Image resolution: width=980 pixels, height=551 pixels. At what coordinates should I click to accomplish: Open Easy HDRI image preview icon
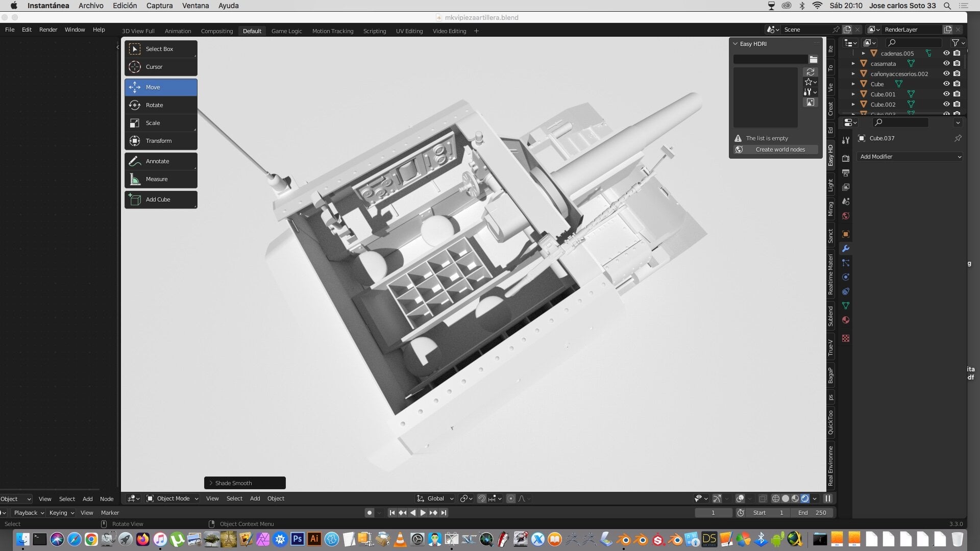pyautogui.click(x=811, y=103)
